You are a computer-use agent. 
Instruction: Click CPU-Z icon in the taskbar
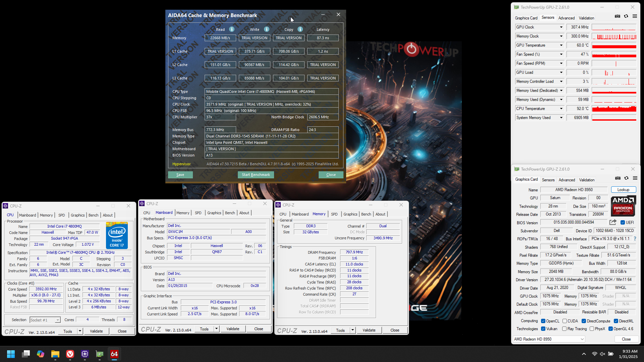click(85, 354)
